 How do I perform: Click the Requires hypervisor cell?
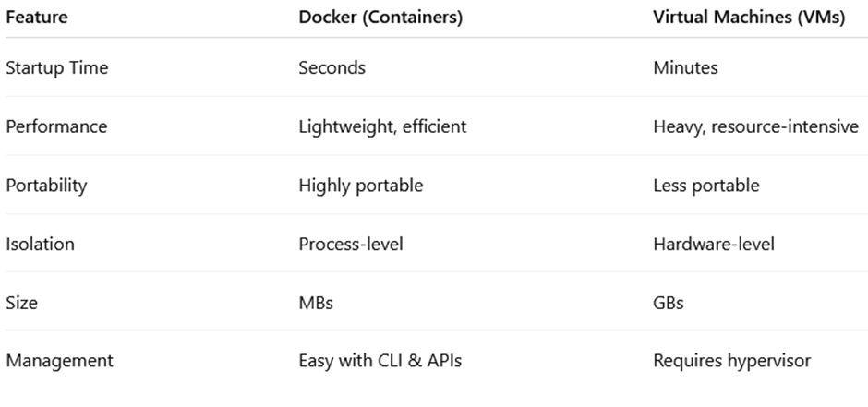click(731, 361)
